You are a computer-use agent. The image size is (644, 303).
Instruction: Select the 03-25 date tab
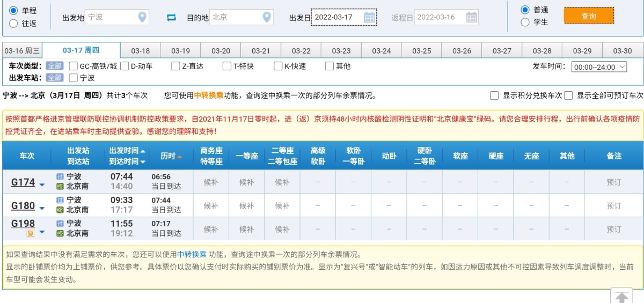421,51
